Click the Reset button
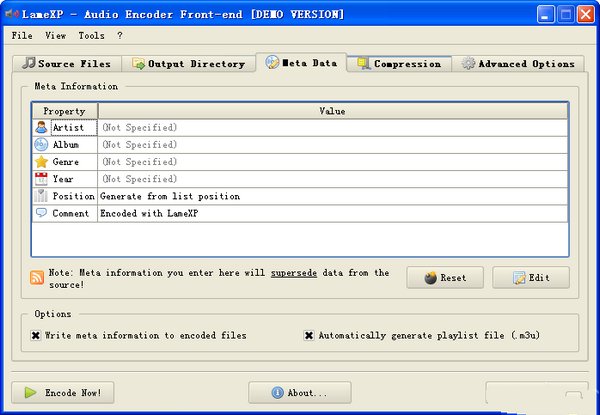Viewport: 600px width, 415px height. pos(445,278)
